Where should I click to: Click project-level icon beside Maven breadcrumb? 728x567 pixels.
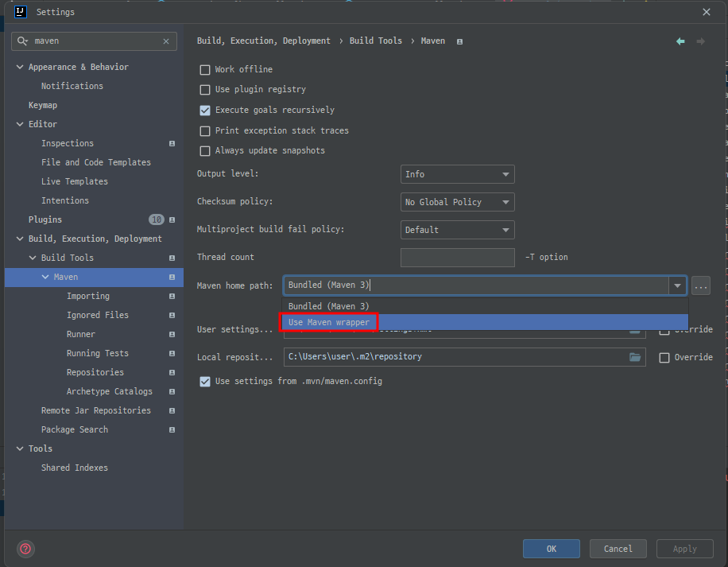[x=459, y=42]
